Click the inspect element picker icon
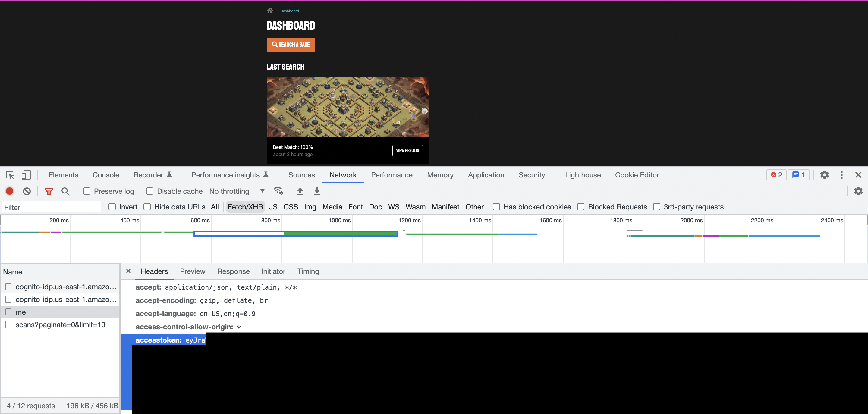The height and width of the screenshot is (414, 868). coord(10,175)
